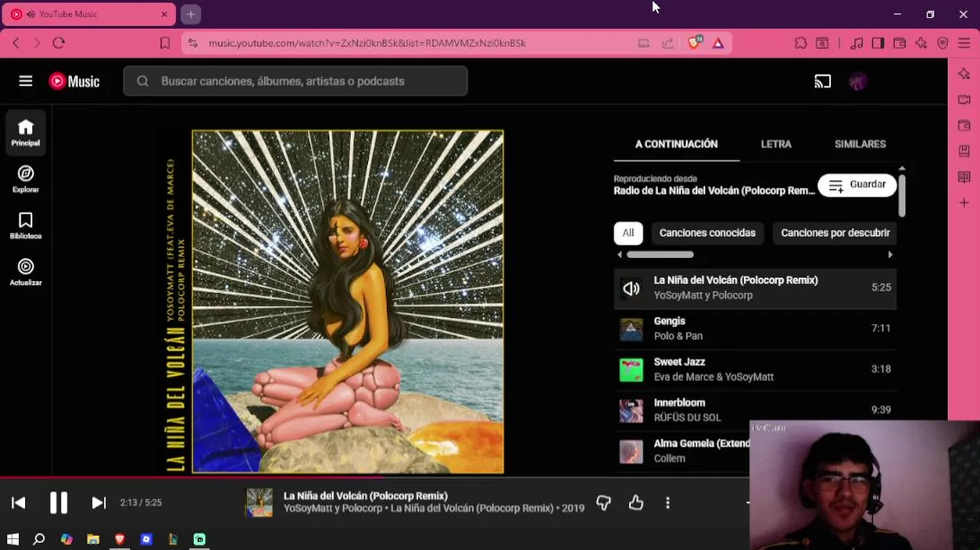Like the current song with thumbs up
The width and height of the screenshot is (980, 550).
coord(636,503)
